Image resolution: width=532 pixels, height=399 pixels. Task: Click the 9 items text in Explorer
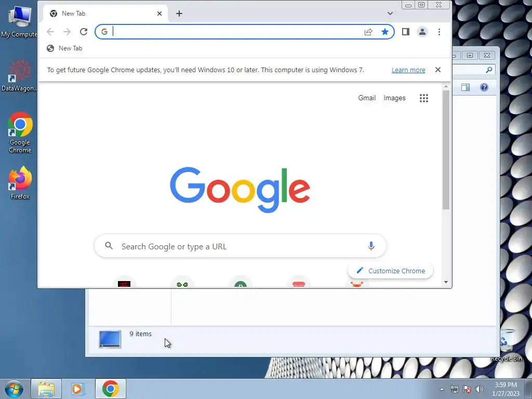pyautogui.click(x=140, y=334)
